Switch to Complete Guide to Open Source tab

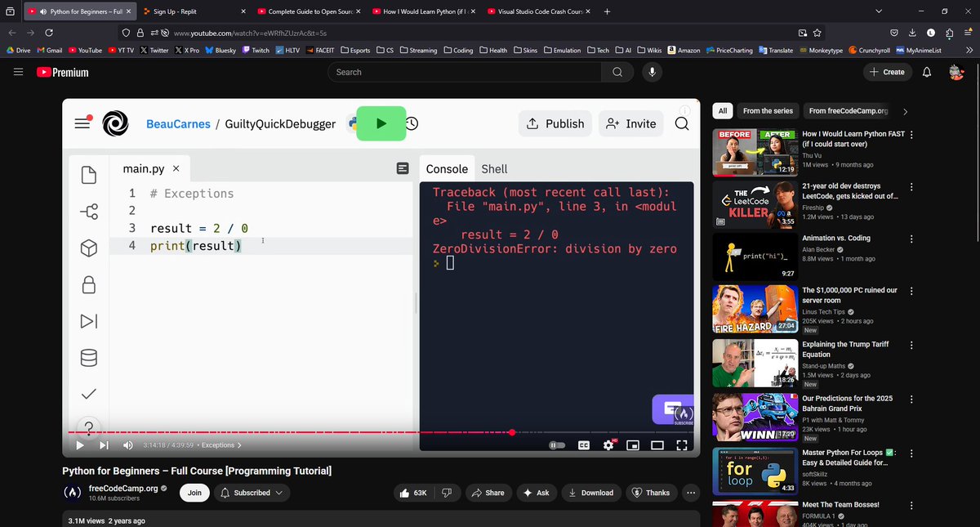[309, 11]
